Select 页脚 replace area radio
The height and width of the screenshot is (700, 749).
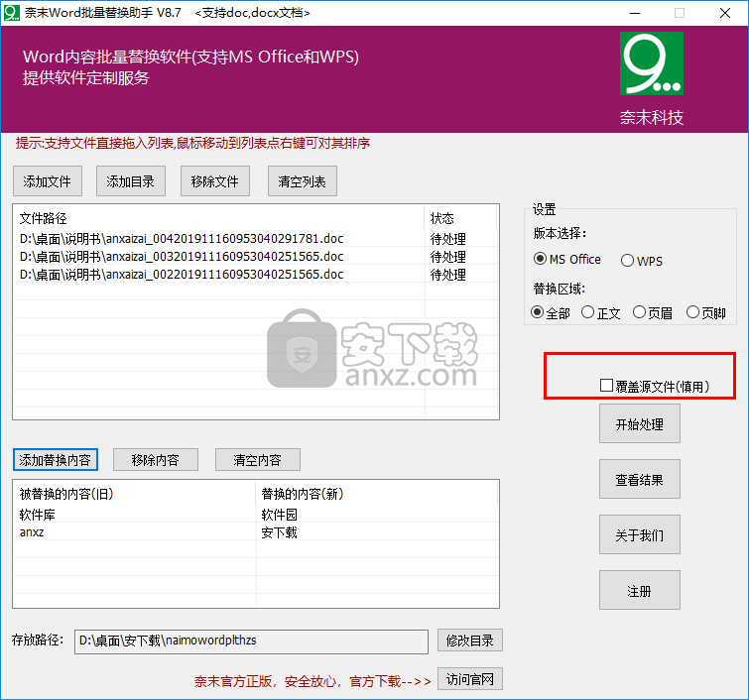coord(706,313)
